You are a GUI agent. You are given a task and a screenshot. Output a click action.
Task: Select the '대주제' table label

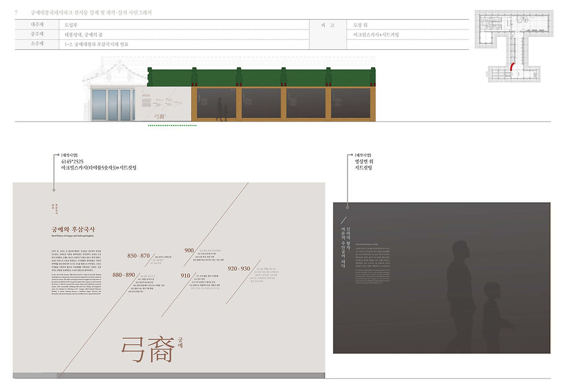[x=37, y=25]
